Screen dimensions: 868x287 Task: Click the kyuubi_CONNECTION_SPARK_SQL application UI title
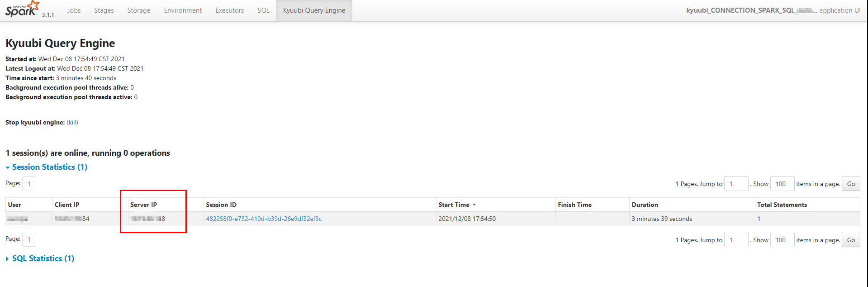coord(773,10)
